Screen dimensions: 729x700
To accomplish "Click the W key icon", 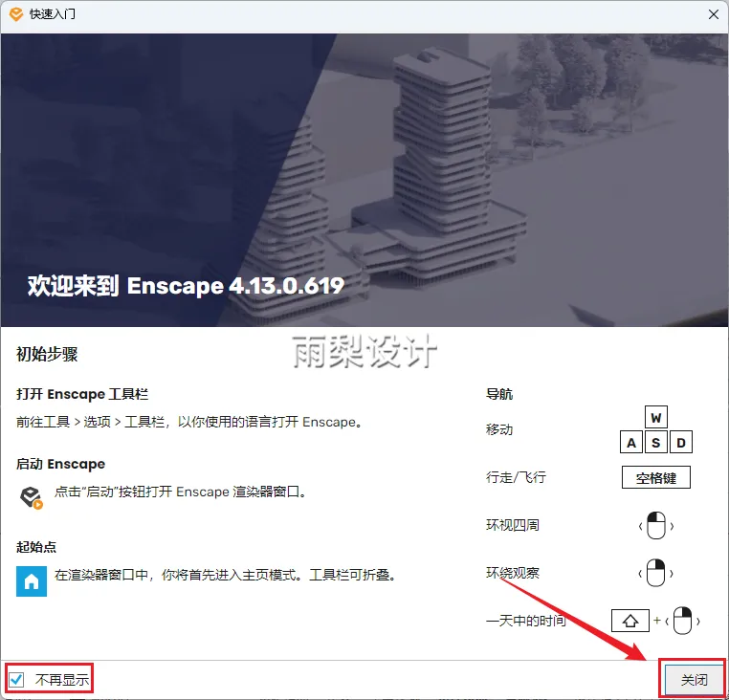I will click(x=656, y=417).
